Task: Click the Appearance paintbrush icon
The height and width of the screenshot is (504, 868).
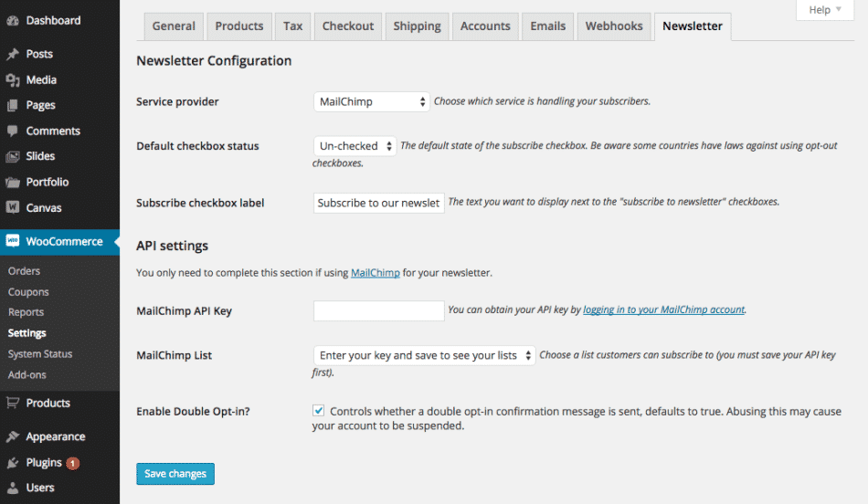Action: click(13, 436)
